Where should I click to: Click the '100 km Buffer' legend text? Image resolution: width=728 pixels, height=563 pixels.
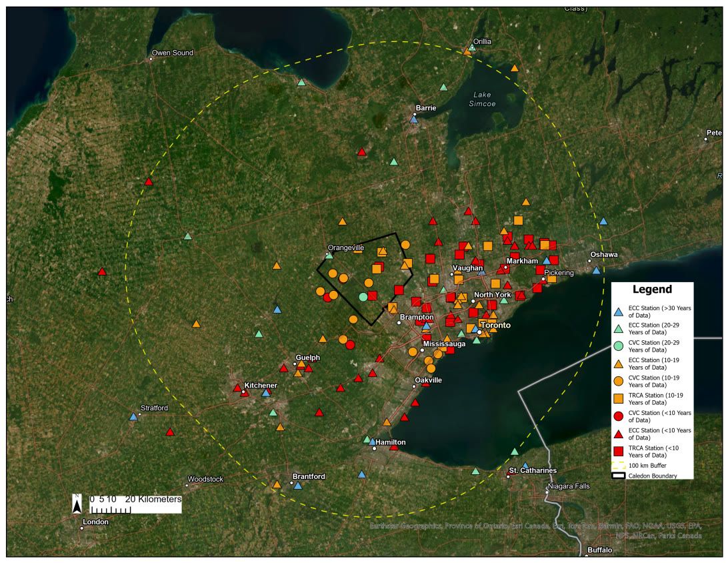tap(647, 466)
